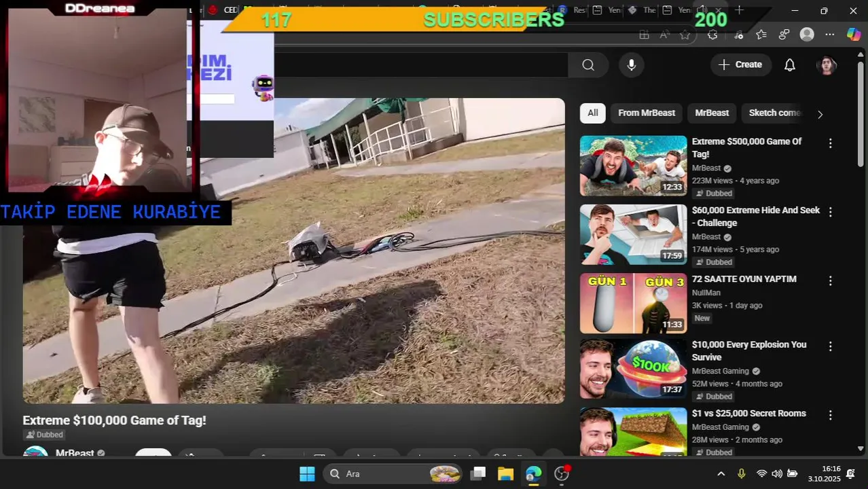Open $10,000 Every Explosion You Survive title
The width and height of the screenshot is (868, 489).
click(749, 350)
